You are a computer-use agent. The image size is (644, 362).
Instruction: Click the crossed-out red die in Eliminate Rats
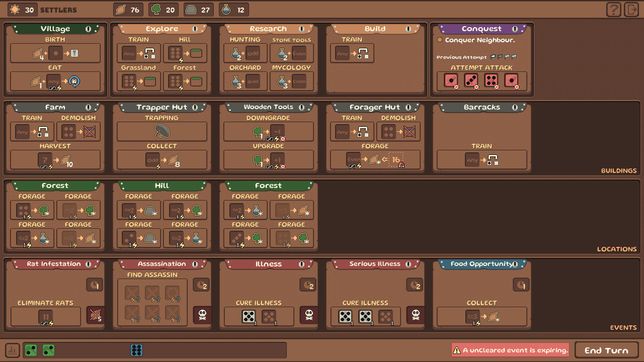[x=95, y=314]
